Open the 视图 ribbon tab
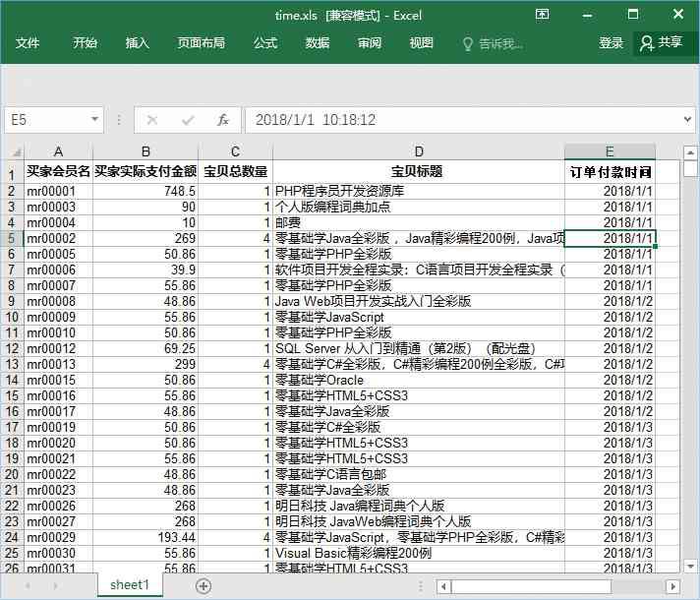This screenshot has width=700, height=600. click(x=422, y=43)
